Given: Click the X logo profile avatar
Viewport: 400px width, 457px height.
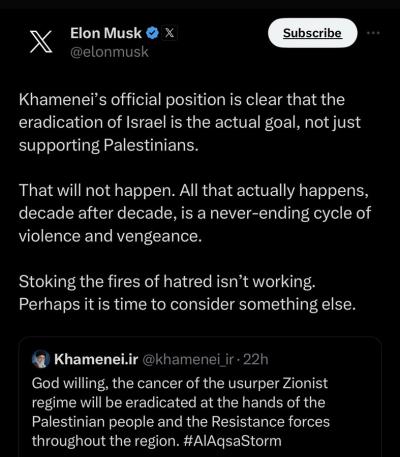Looking at the screenshot, I should point(41,42).
